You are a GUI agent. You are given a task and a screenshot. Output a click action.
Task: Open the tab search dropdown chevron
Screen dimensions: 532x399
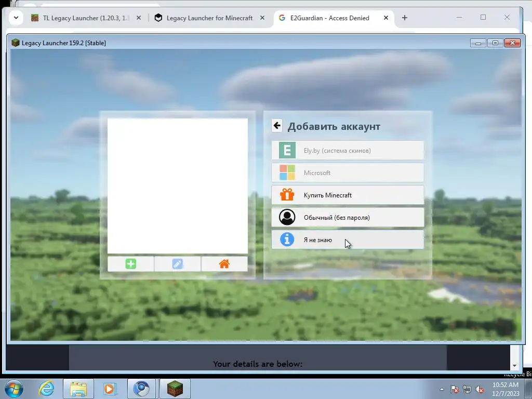coord(16,18)
